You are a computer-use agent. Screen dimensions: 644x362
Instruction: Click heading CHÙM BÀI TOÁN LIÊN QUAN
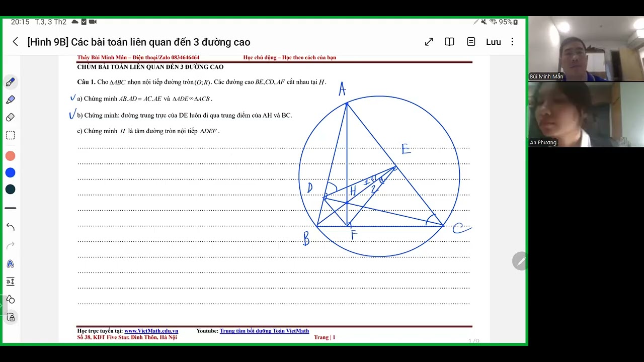coord(150,67)
